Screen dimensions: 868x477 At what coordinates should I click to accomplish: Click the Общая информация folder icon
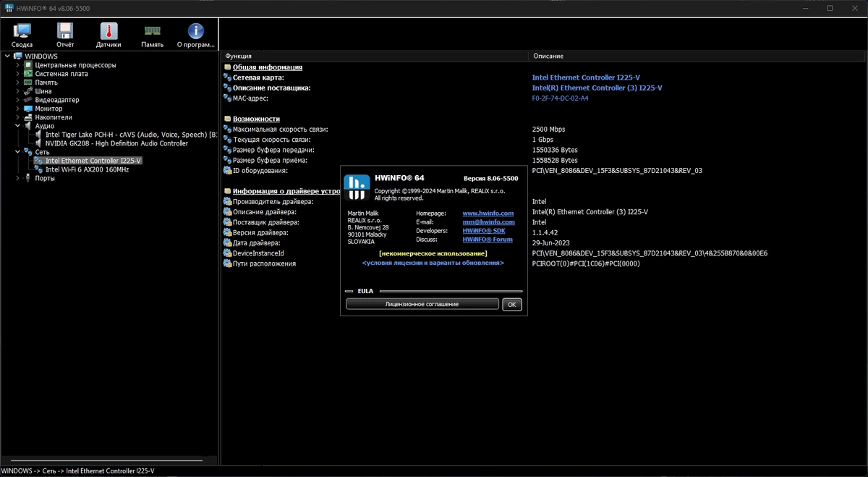click(x=227, y=67)
